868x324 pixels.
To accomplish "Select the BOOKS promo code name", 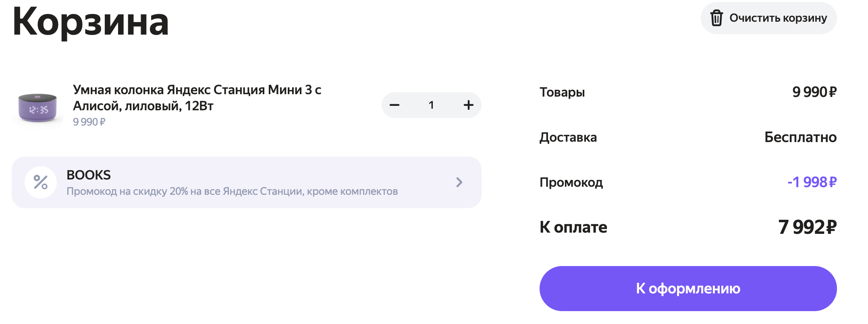I will [89, 175].
